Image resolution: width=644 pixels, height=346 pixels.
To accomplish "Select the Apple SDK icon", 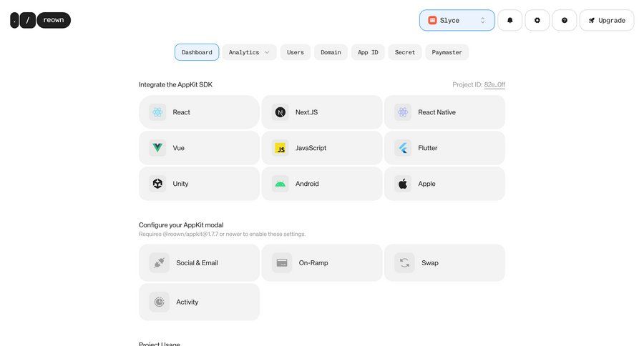I will (403, 184).
